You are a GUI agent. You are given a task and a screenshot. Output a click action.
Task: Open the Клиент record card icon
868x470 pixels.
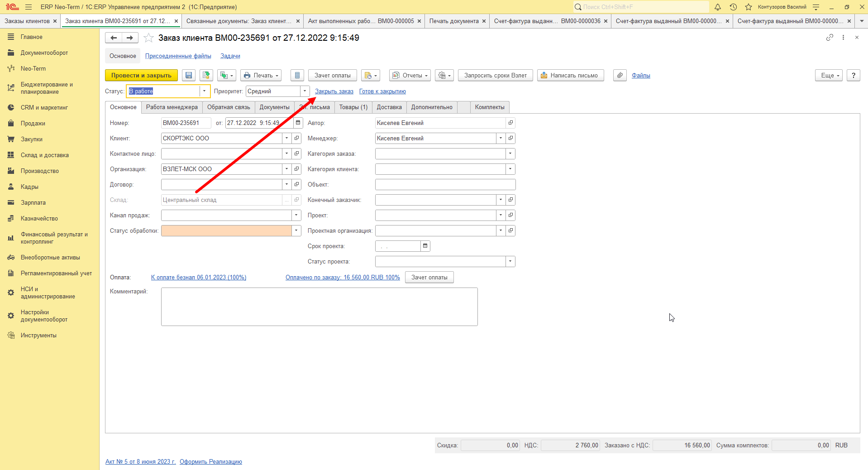point(296,138)
